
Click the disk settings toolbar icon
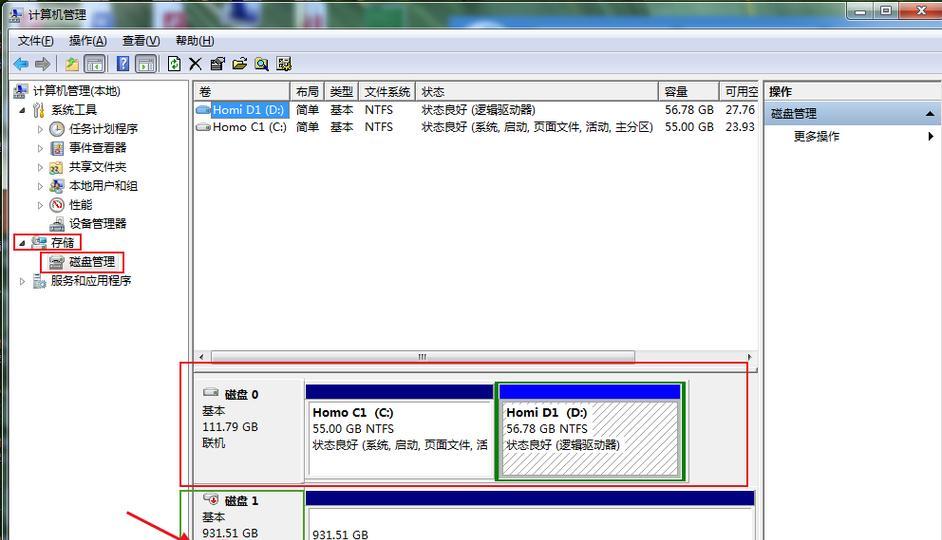pos(284,64)
